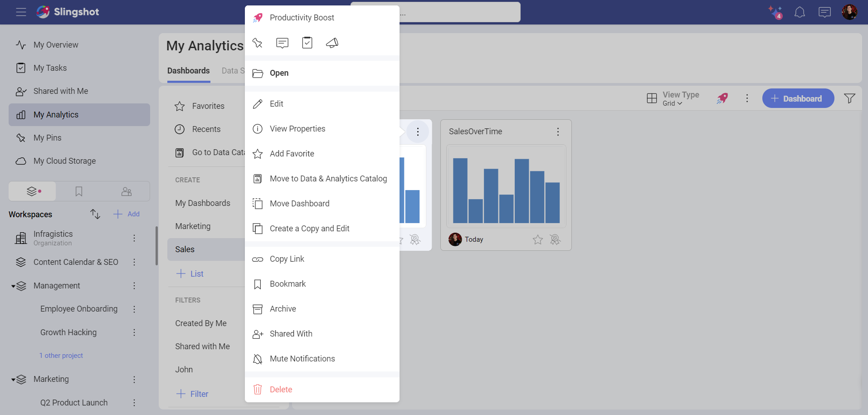Screen dimensions: 868x415
Task: Select Productivity Boost menu header
Action: coord(322,18)
